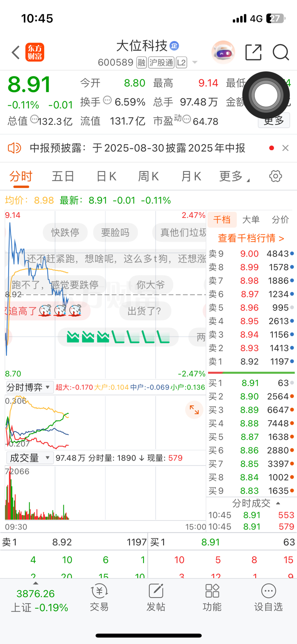Tap the blue 企 verified badge

[x=174, y=46]
